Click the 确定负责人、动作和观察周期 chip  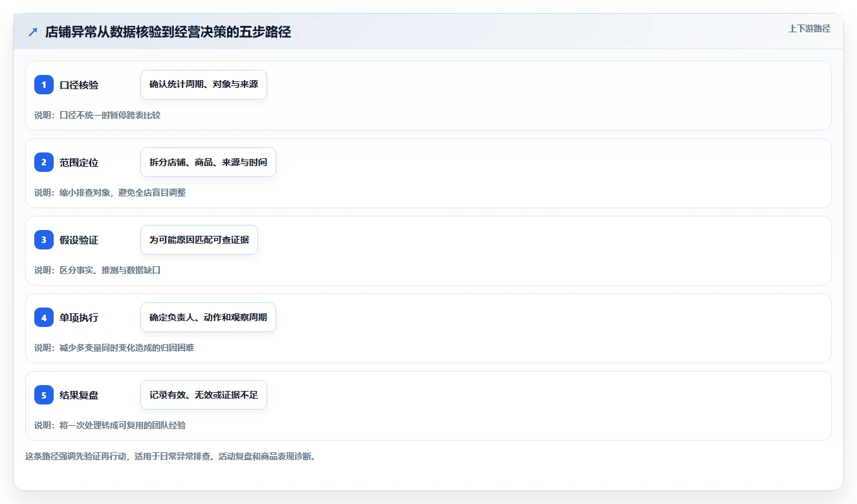click(x=208, y=317)
